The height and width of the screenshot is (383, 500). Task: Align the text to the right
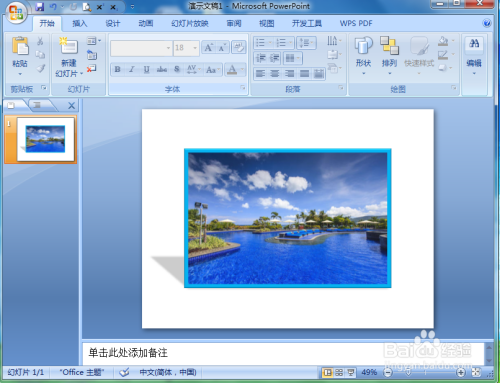coord(289,74)
